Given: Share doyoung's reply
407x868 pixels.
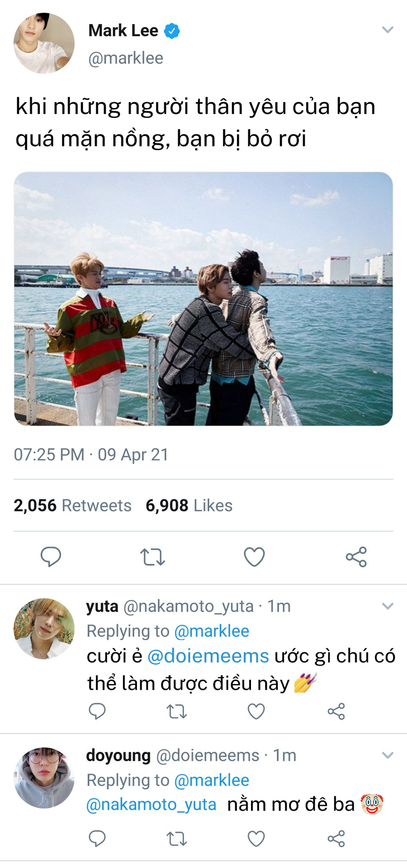Looking at the screenshot, I should pos(336,839).
